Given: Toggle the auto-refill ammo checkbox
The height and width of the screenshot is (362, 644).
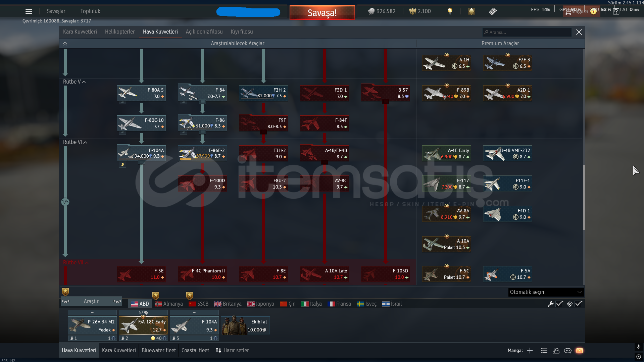Looking at the screenshot, I should pyautogui.click(x=578, y=304).
